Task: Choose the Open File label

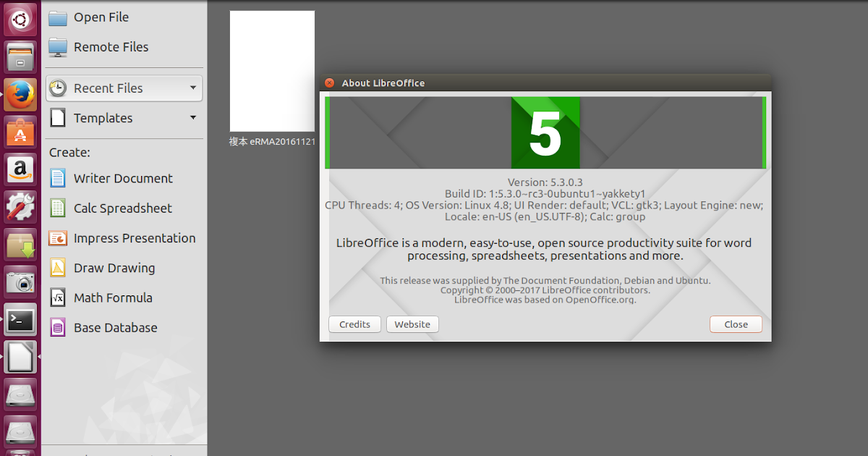Action: [101, 17]
